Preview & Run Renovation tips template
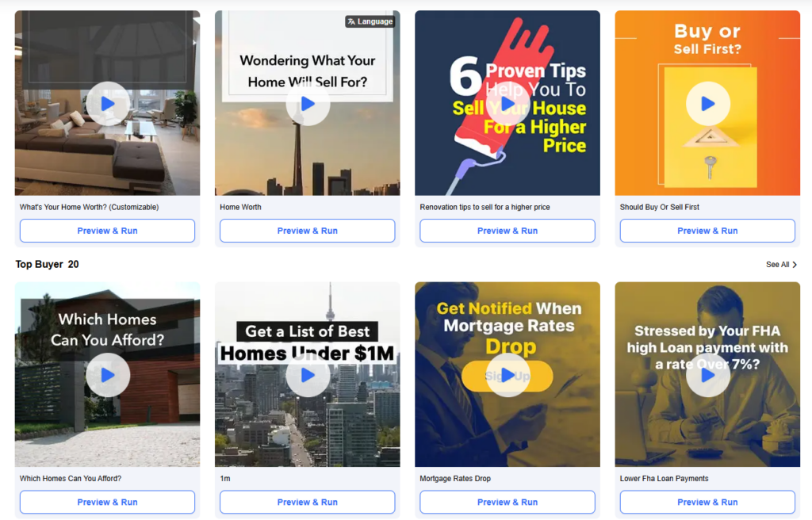 click(507, 231)
